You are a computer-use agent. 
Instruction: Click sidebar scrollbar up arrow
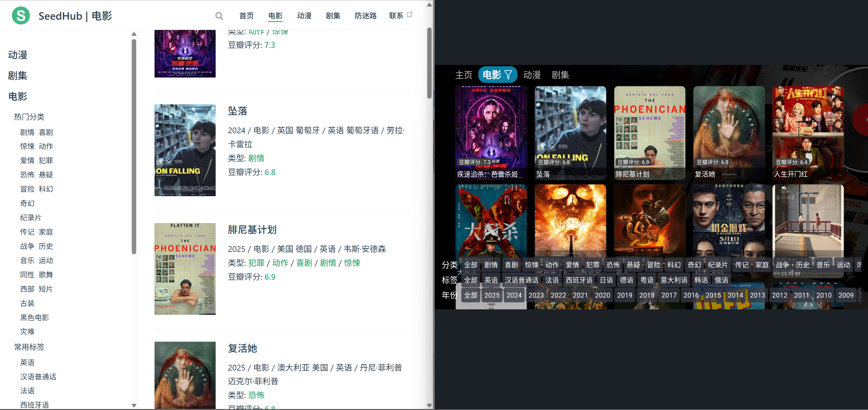click(x=134, y=34)
